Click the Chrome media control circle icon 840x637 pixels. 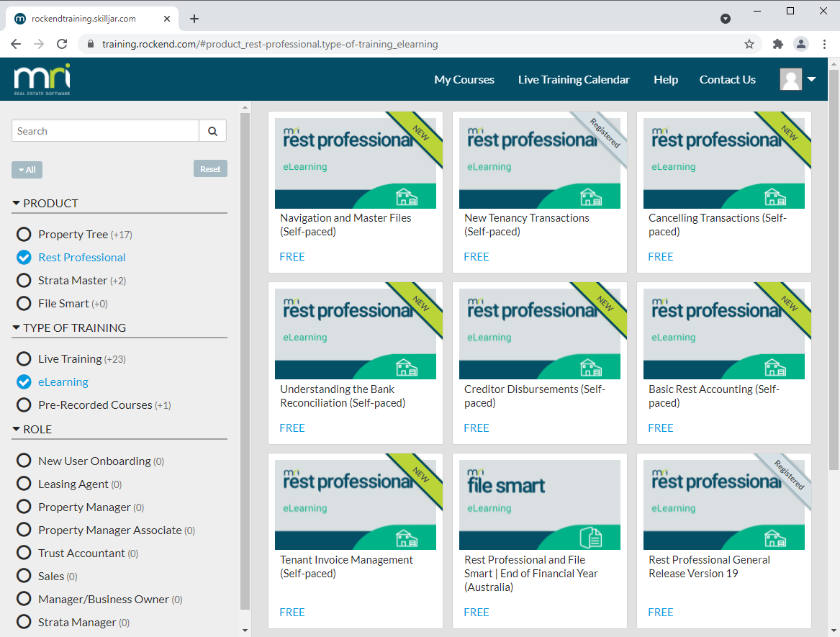[x=726, y=19]
